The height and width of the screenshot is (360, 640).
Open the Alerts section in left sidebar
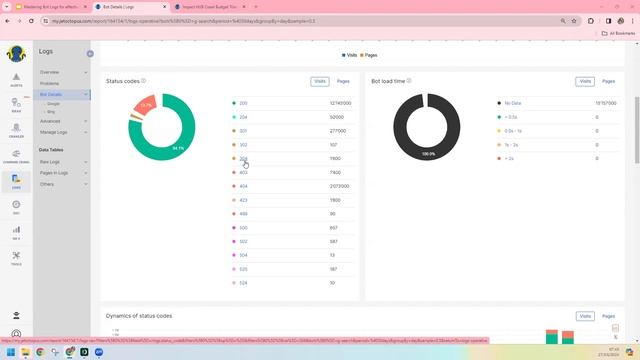pos(16,79)
